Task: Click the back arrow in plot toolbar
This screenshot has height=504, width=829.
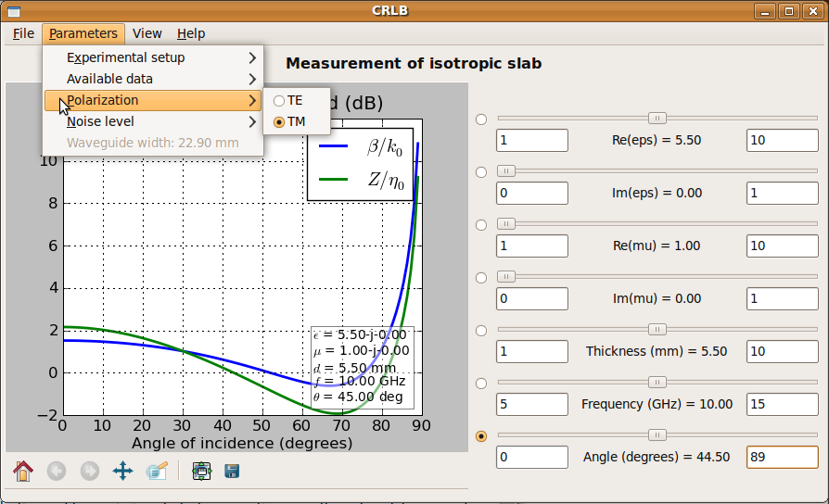Action: tap(57, 471)
